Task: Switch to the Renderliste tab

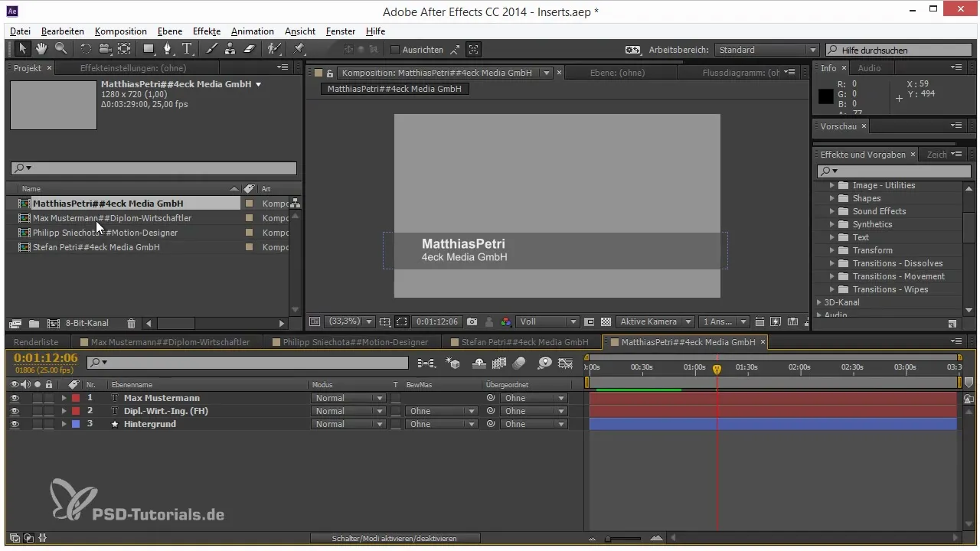Action: pyautogui.click(x=36, y=342)
